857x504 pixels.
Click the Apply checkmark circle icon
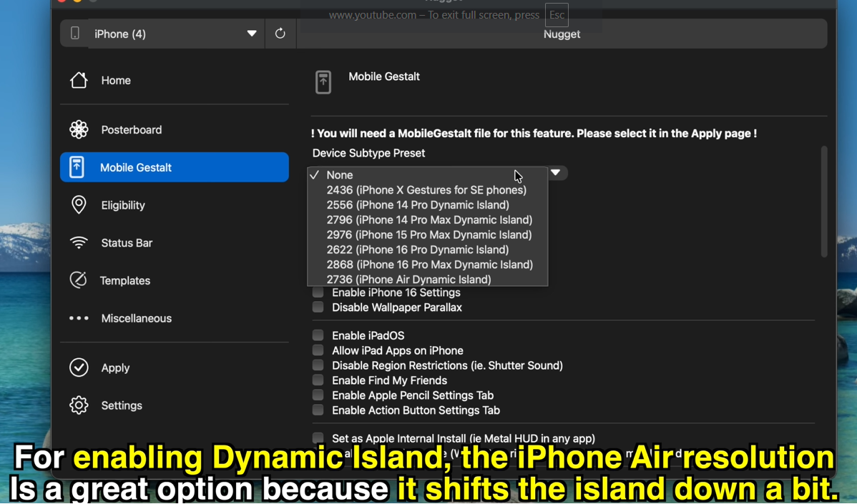[x=79, y=367]
